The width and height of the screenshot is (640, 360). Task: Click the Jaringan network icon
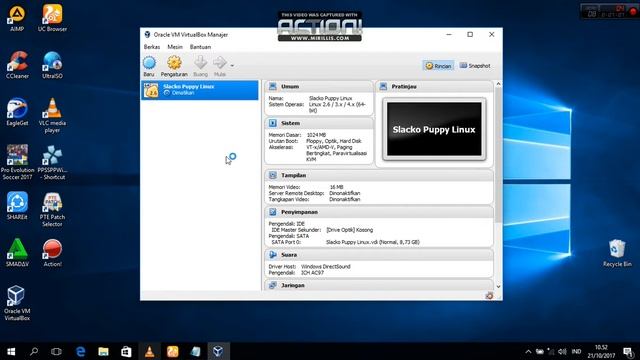click(273, 285)
